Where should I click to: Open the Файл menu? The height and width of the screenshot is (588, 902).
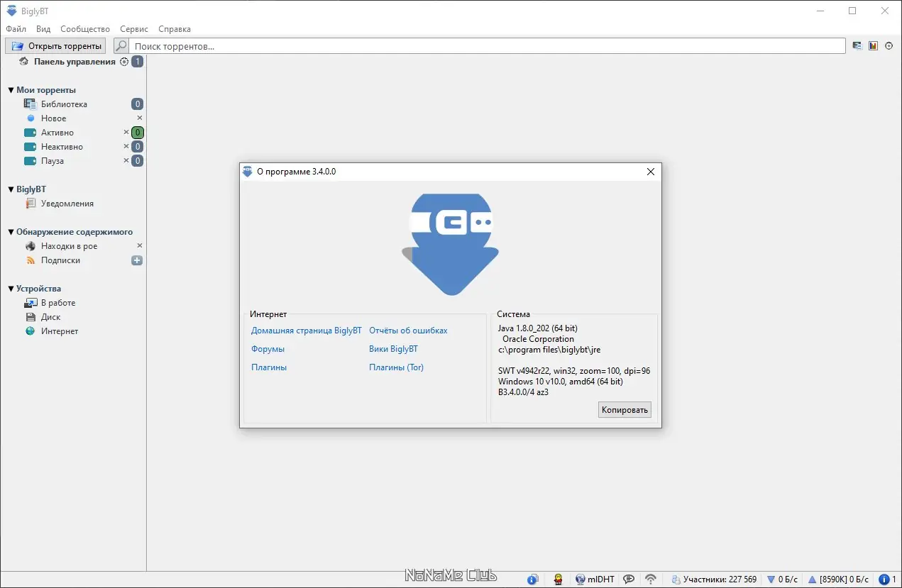(16, 29)
